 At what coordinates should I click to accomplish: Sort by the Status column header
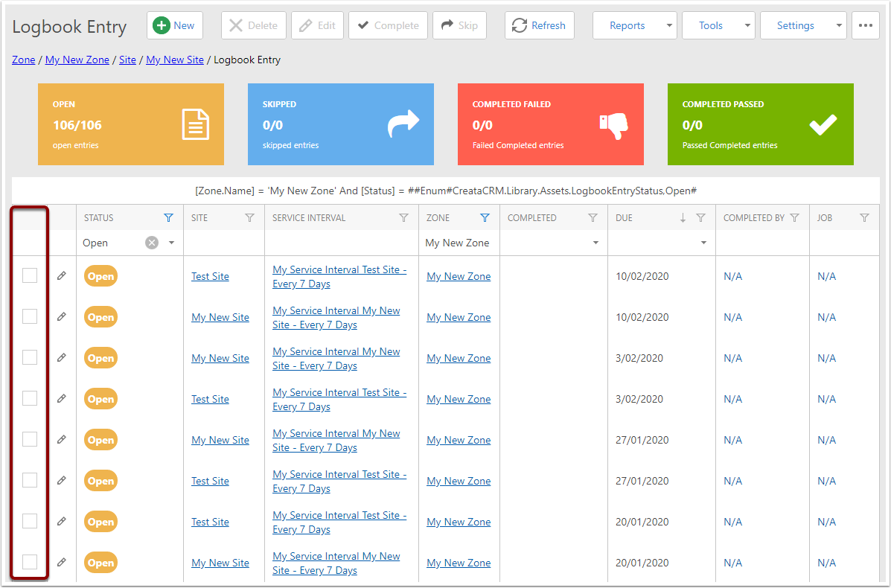[x=99, y=217]
